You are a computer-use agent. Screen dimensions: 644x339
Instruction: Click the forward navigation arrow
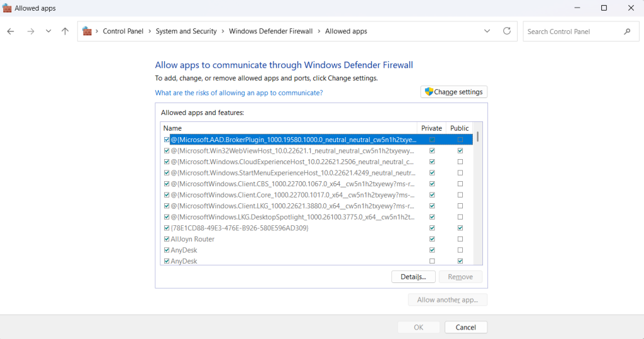(30, 31)
